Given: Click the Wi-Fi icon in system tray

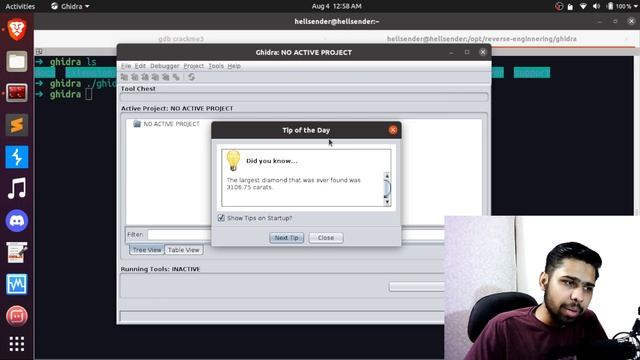Looking at the screenshot, I should point(583,6).
